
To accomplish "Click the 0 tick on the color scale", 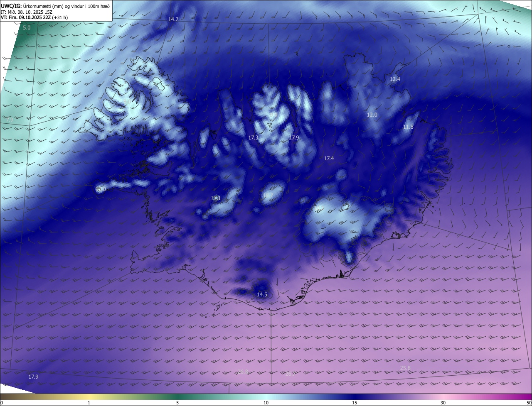I will (x=2, y=403).
